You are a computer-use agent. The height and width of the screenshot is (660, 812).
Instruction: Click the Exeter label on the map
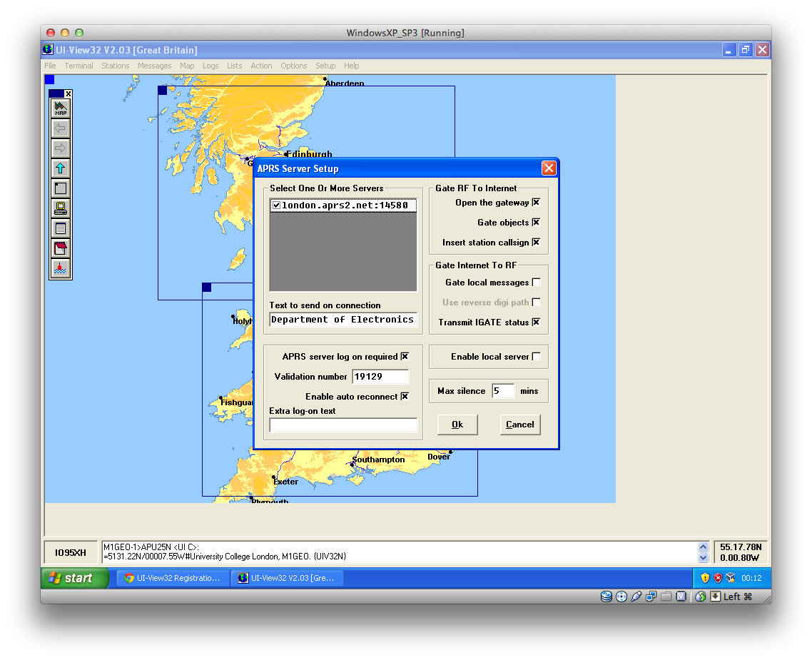pyautogui.click(x=285, y=482)
